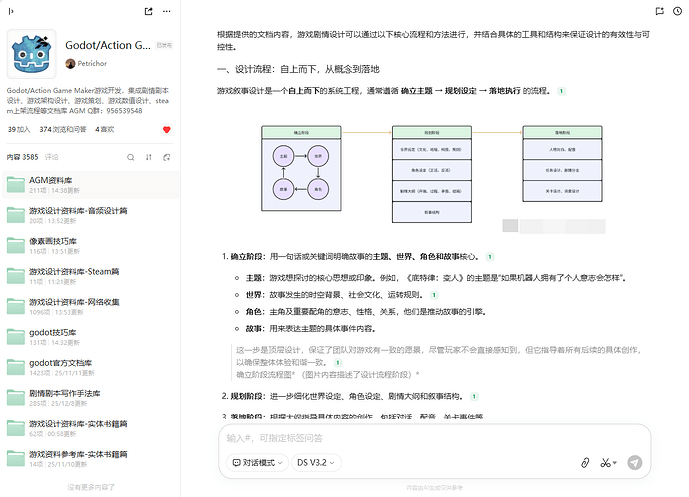Expand the DS V3.2 model selector
The height and width of the screenshot is (497, 689).
coord(318,463)
